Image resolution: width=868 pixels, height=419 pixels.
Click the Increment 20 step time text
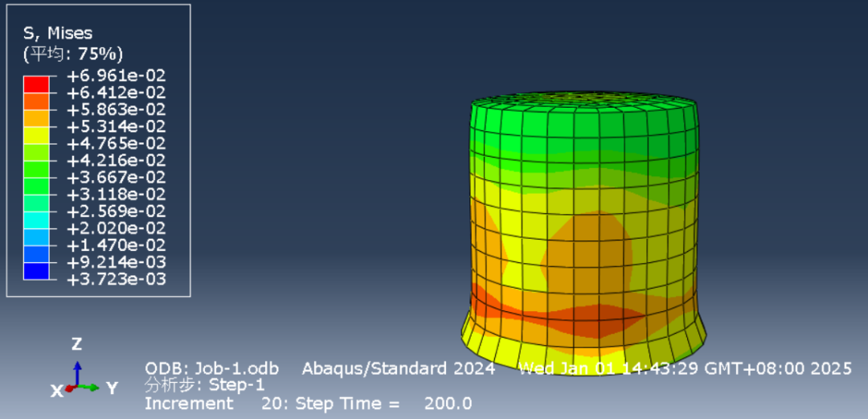308,403
